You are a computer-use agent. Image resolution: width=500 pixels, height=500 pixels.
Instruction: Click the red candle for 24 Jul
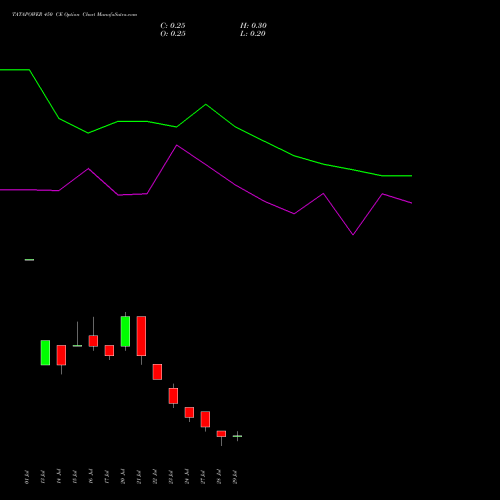189,412
